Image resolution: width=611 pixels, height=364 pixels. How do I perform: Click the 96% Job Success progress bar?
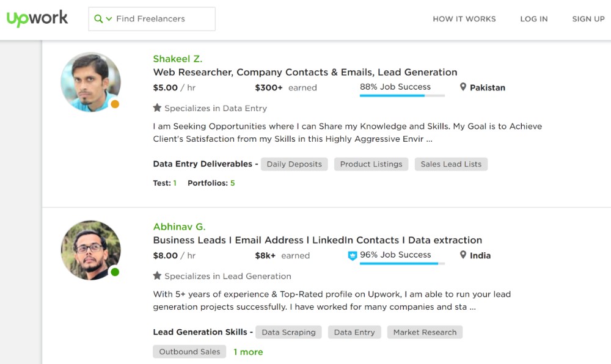pos(402,264)
